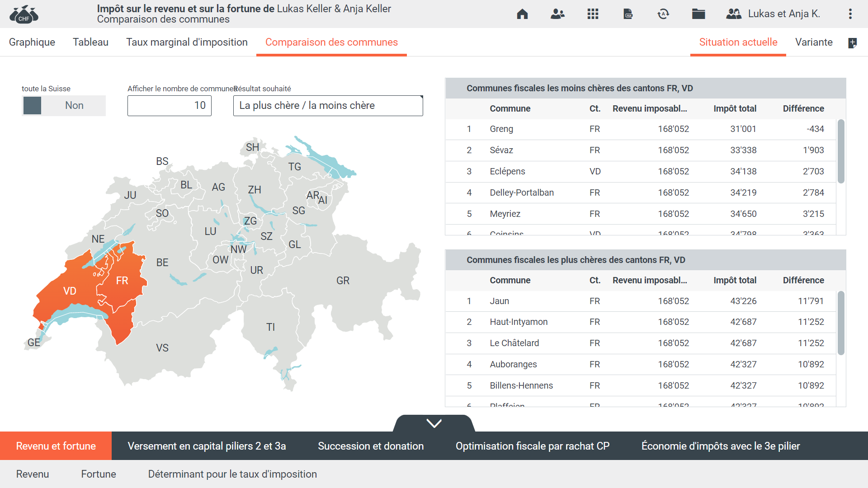Open the 'Résultat souhaité' dropdown

coord(328,106)
